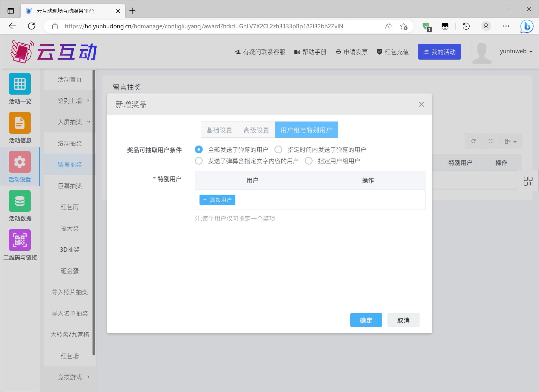This screenshot has height=392, width=539.
Task: Click the read aloud icon in address bar
Action: tap(388, 26)
